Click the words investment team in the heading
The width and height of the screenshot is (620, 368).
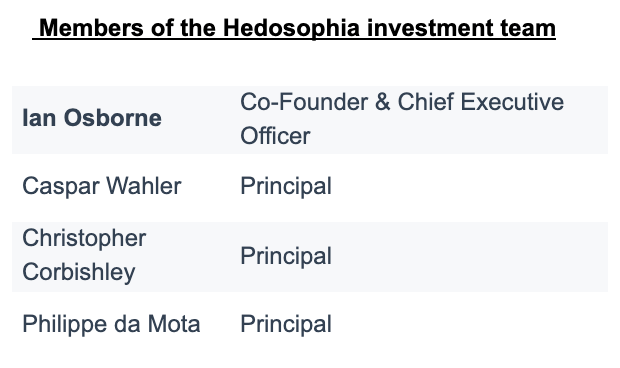pos(461,28)
